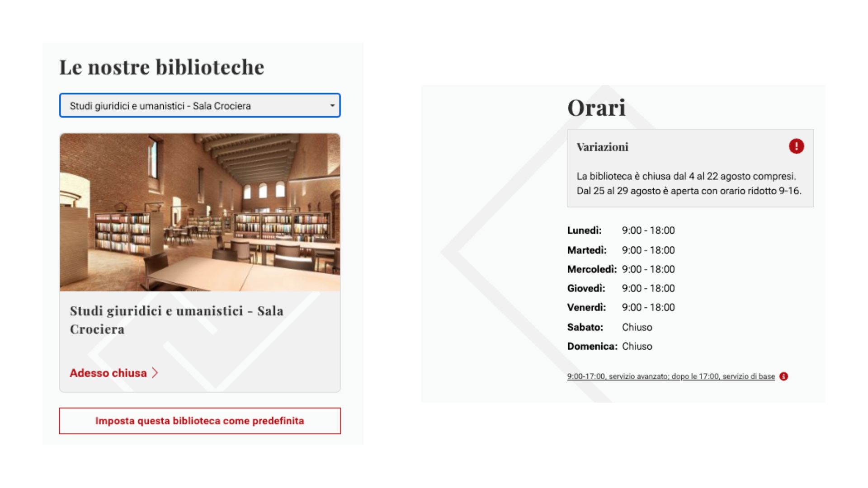Click chevron arrow next to Adesso chiusa
Screen dimensions: 868x488
coord(155,373)
